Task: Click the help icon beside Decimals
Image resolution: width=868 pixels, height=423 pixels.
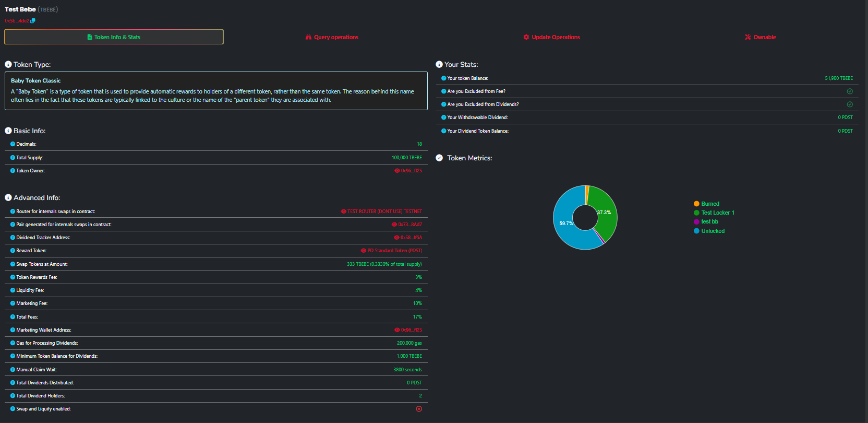Action: point(13,144)
